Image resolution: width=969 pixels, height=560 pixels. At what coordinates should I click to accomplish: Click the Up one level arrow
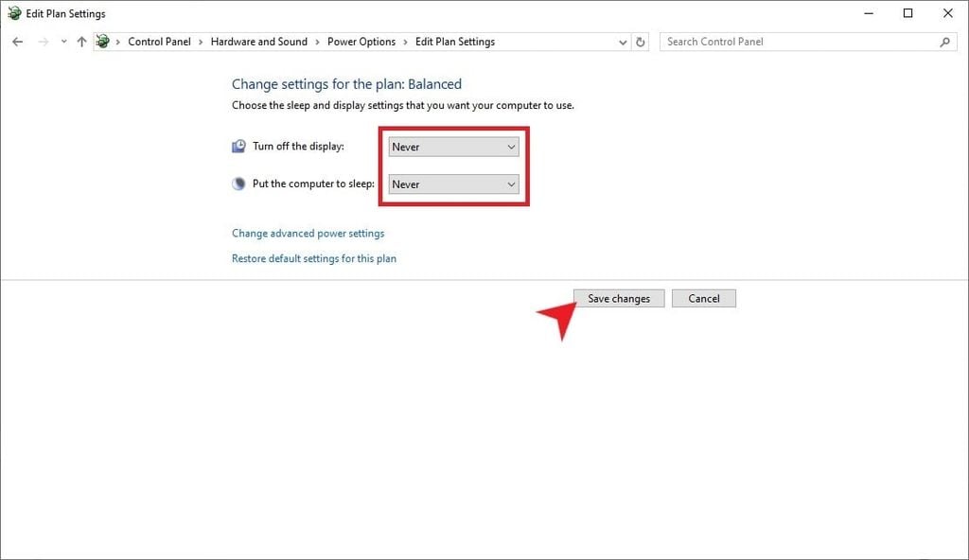81,41
